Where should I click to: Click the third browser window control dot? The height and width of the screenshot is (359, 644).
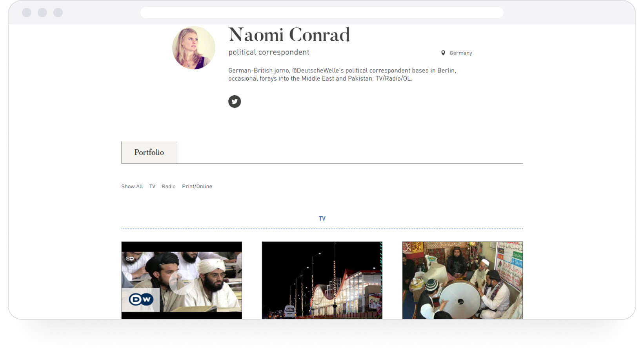click(58, 13)
